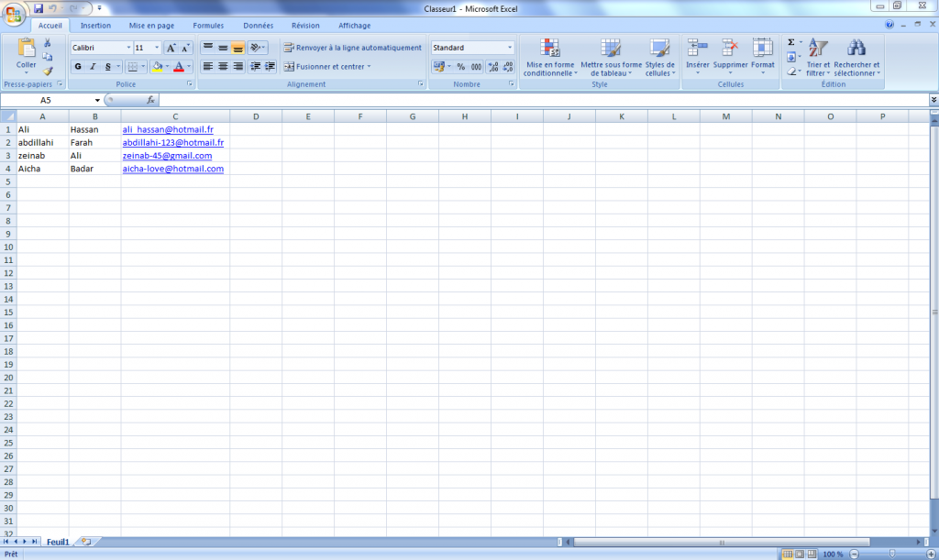The image size is (939, 560).
Task: Click the percent style icon
Action: coord(460,67)
